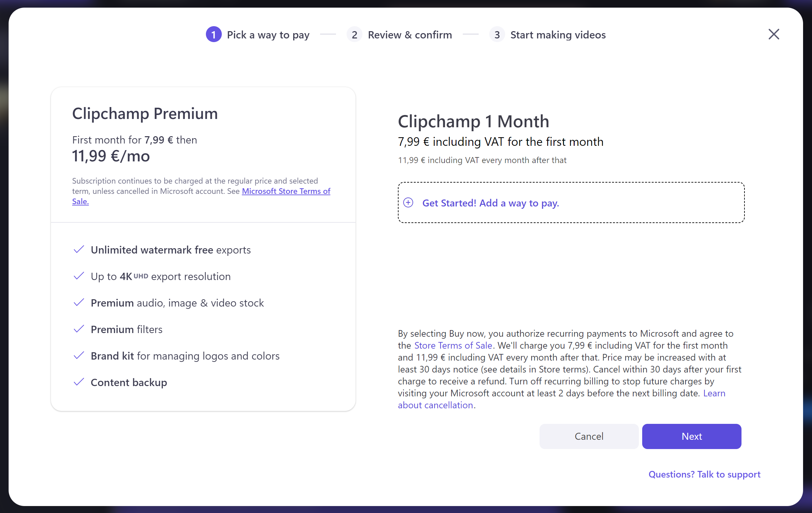Click the Add a way to pay icon
812x513 pixels.
[x=409, y=203]
